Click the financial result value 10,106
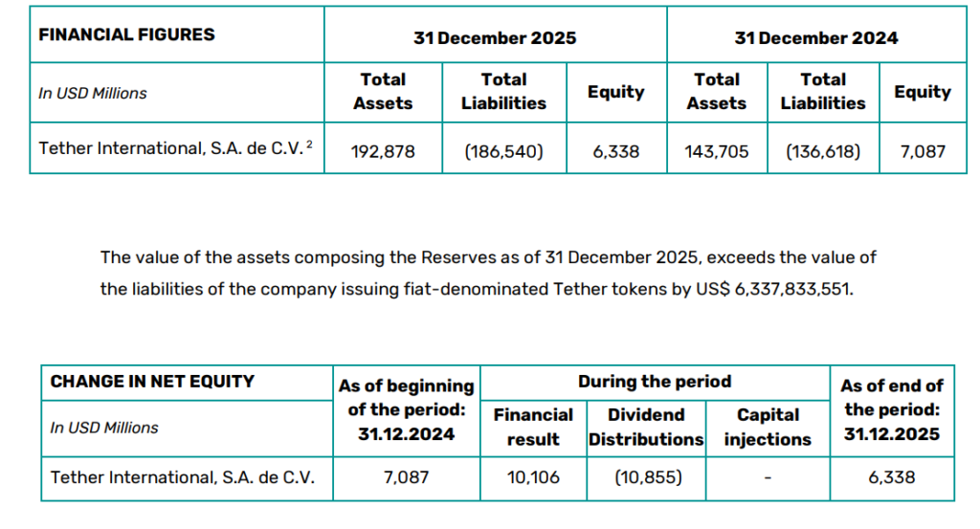The height and width of the screenshot is (529, 980). pos(533,476)
